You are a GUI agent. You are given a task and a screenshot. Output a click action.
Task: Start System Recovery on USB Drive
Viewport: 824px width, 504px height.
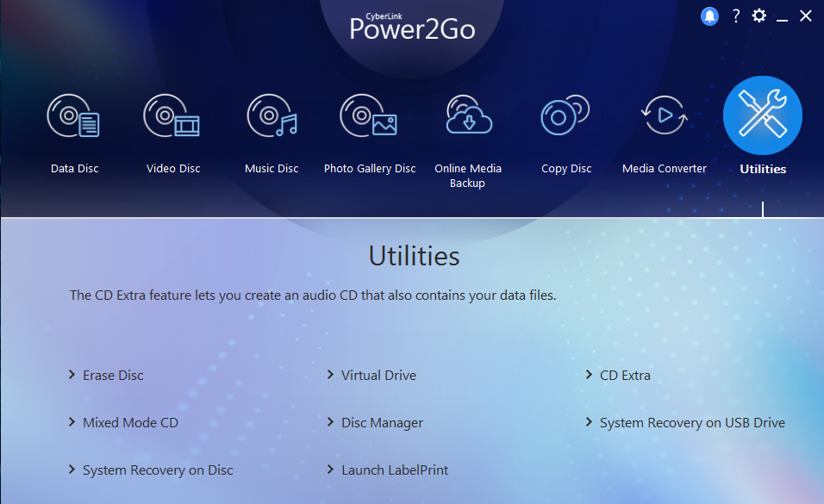692,423
